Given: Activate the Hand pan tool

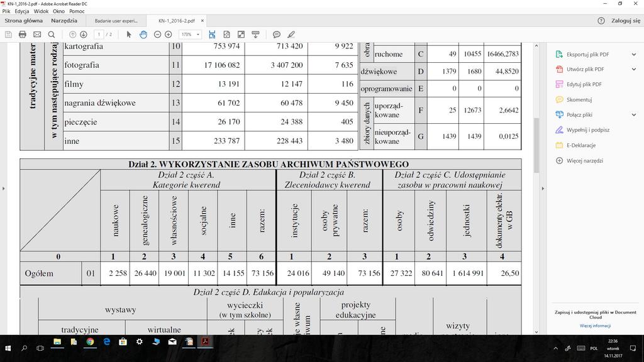Looking at the screenshot, I should tap(143, 35).
